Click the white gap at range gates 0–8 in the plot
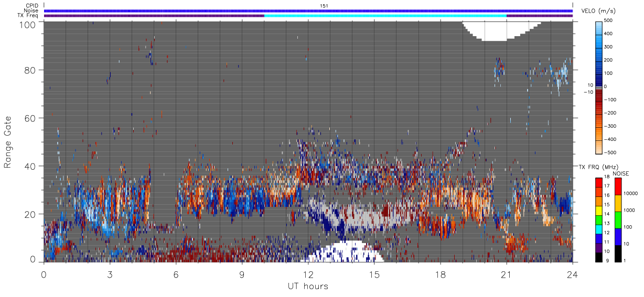The image size is (644, 297). coord(344,252)
